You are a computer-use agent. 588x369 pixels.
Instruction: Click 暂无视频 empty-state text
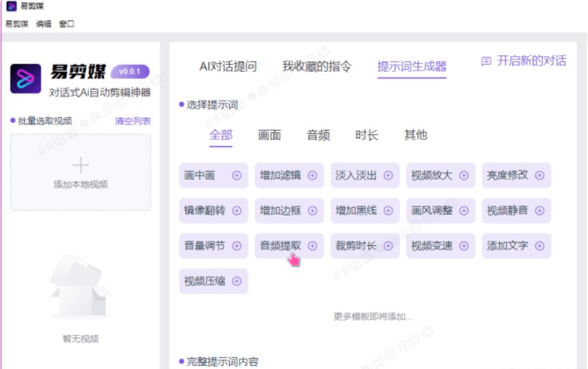coord(81,339)
